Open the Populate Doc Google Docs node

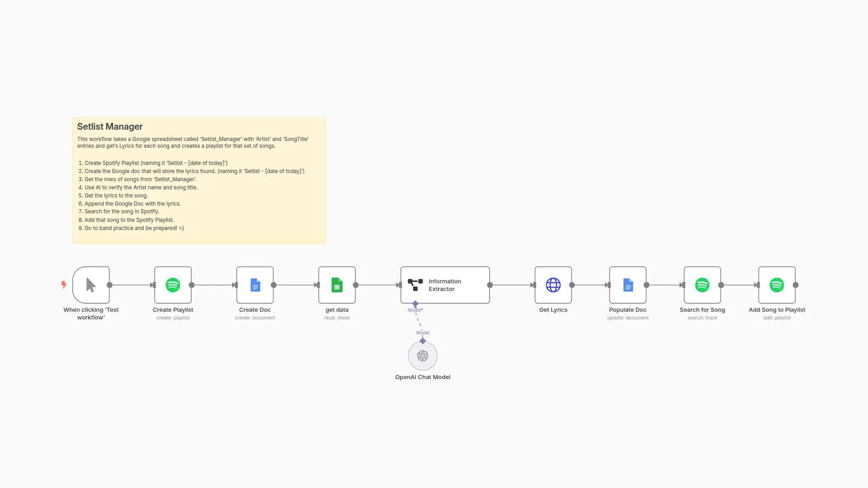[627, 285]
